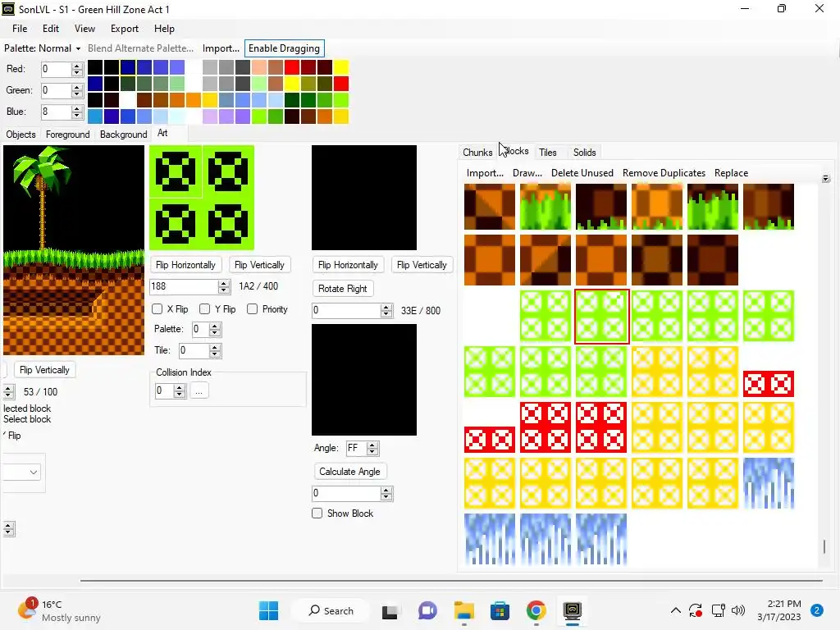Open the Palette Normal dropdown
The width and height of the screenshot is (840, 630).
pyautogui.click(x=43, y=48)
